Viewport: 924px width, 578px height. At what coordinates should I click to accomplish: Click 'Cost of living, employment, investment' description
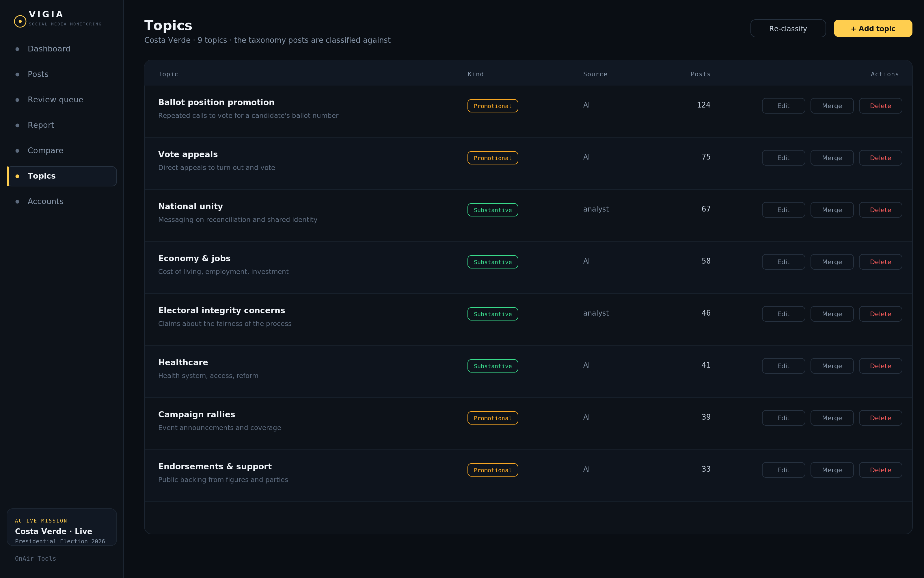223,272
